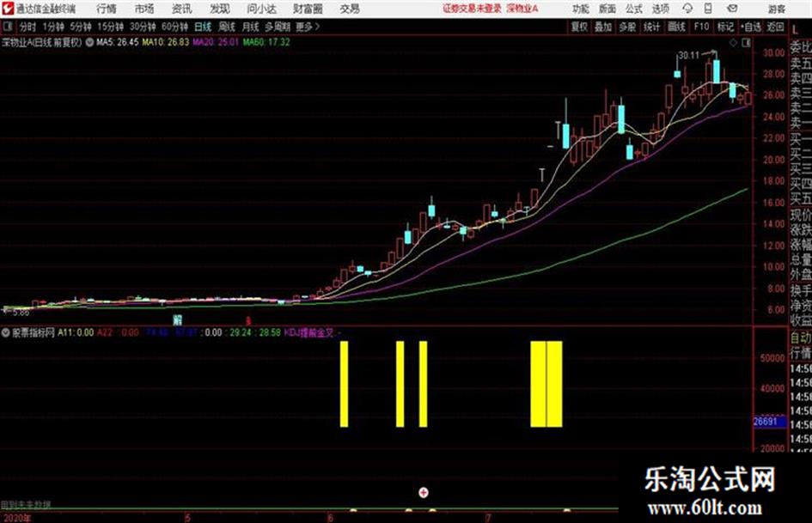Click the 5.86 low price label
This screenshot has height=523, width=812.
tap(21, 313)
